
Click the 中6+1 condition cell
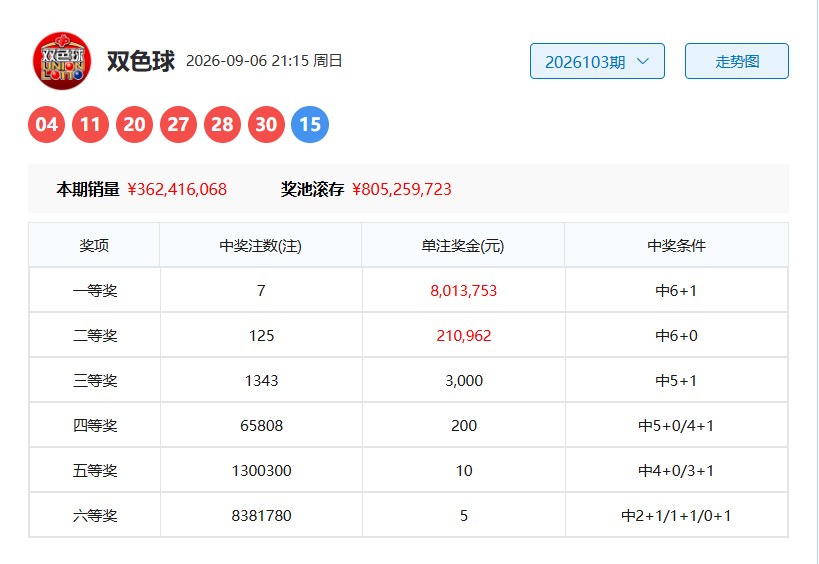click(676, 290)
